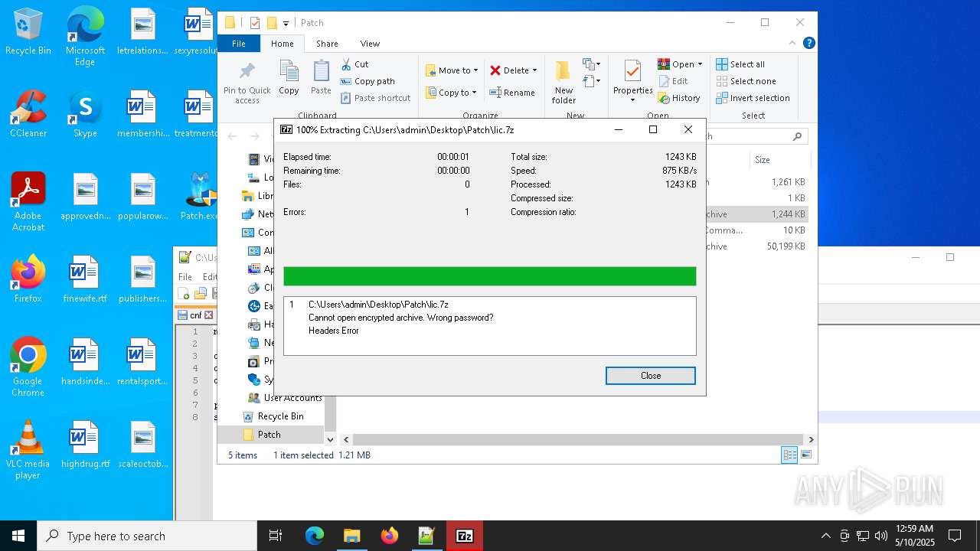The image size is (980, 551).
Task: Select User Accounts in navigation pane
Action: coord(285,398)
